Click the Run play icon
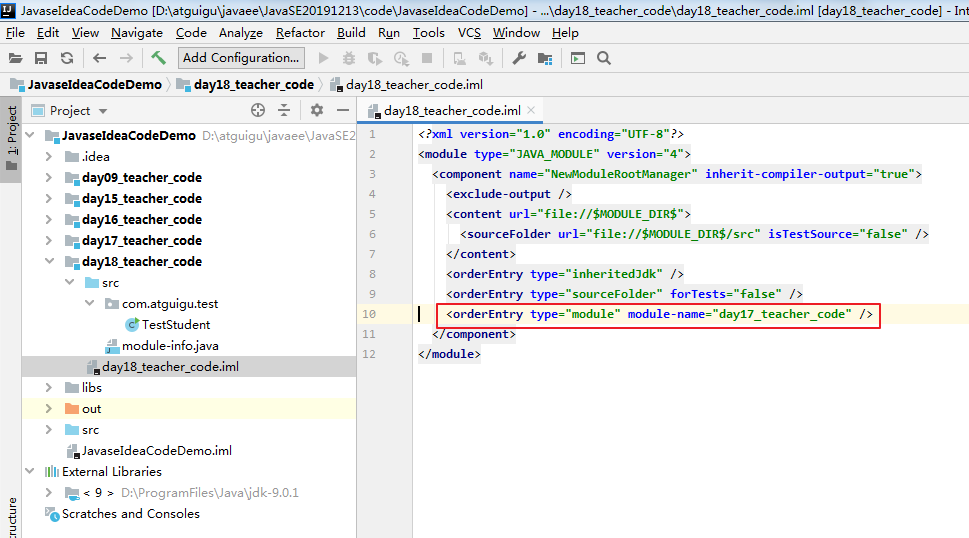Viewport: 969px width, 538px height. point(323,58)
